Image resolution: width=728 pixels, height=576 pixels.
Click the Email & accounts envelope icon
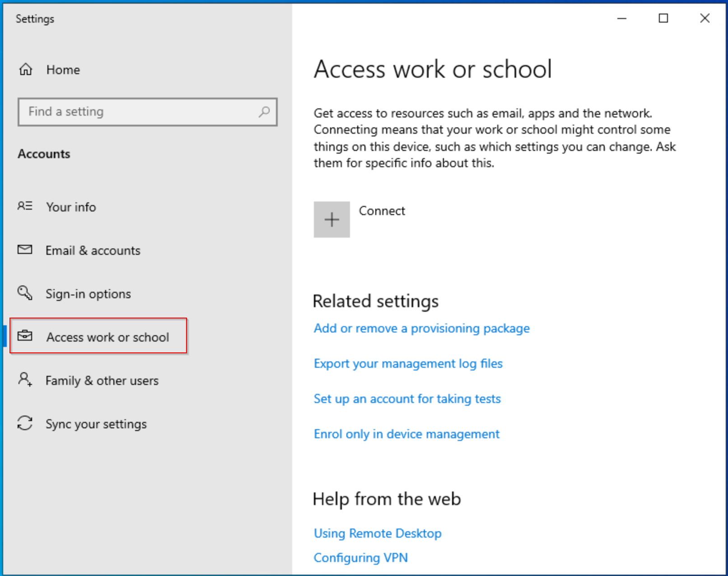[x=25, y=250]
